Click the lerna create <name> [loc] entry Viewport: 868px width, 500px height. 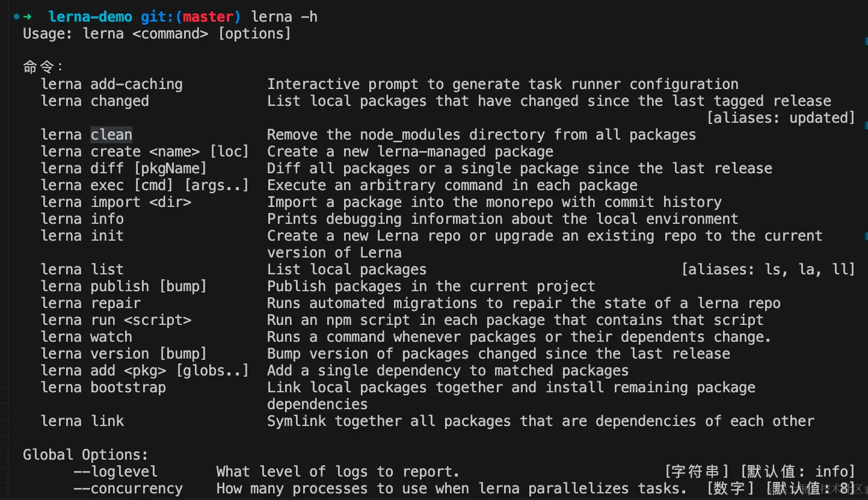click(x=144, y=152)
